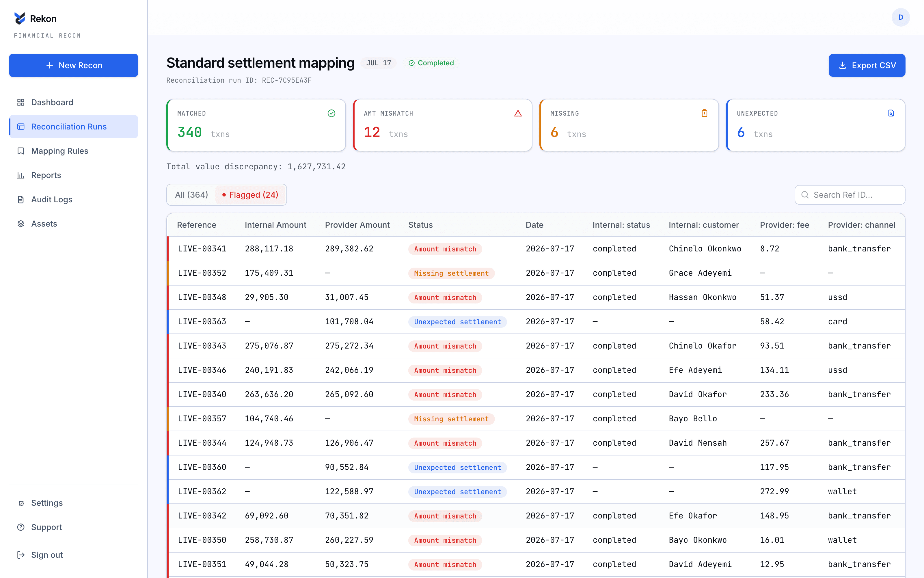Screen dimensions: 924x578
Task: Open Settings in the sidebar
Action: pos(74,503)
